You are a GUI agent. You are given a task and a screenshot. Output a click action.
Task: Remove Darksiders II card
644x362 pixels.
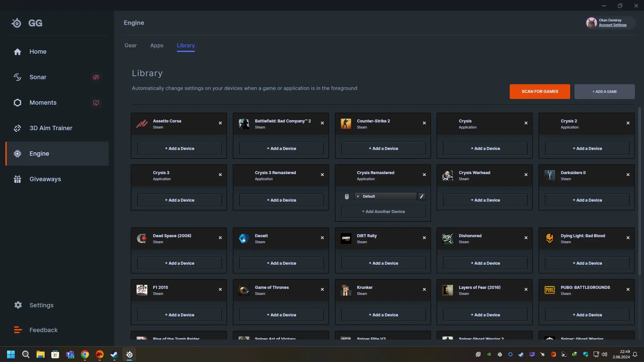coord(628,175)
